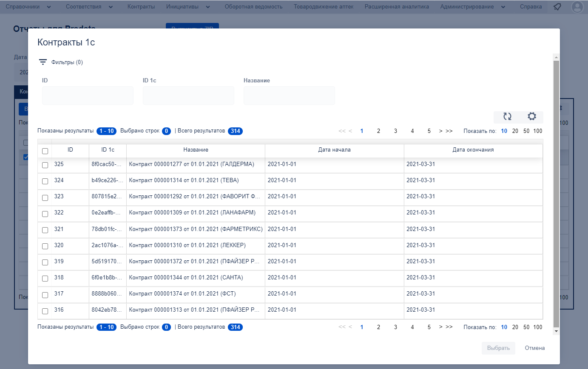Select contract 000001277 (ГАЛДЕРМА) name cell
This screenshot has height=369, width=588.
(x=196, y=164)
